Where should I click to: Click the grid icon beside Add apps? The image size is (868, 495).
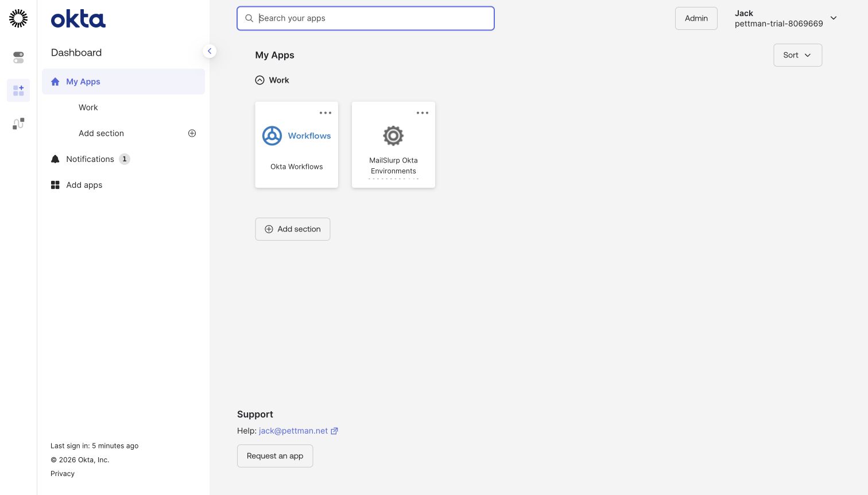coord(55,185)
